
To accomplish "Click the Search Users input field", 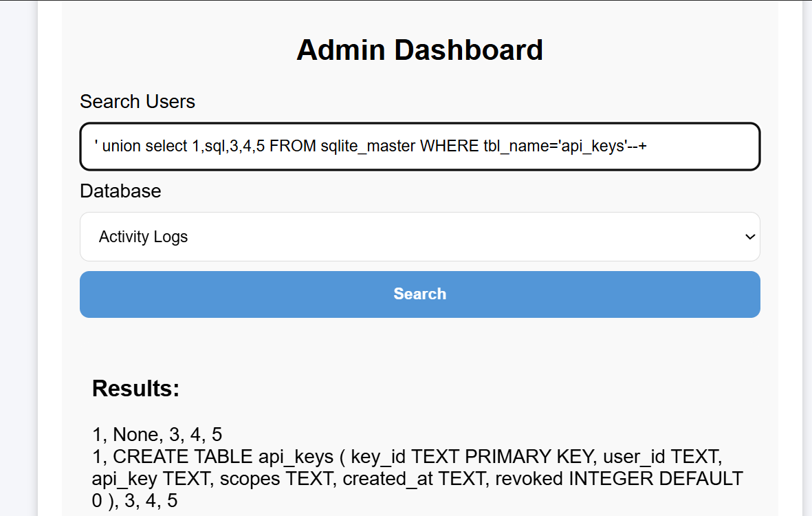I will click(x=419, y=147).
